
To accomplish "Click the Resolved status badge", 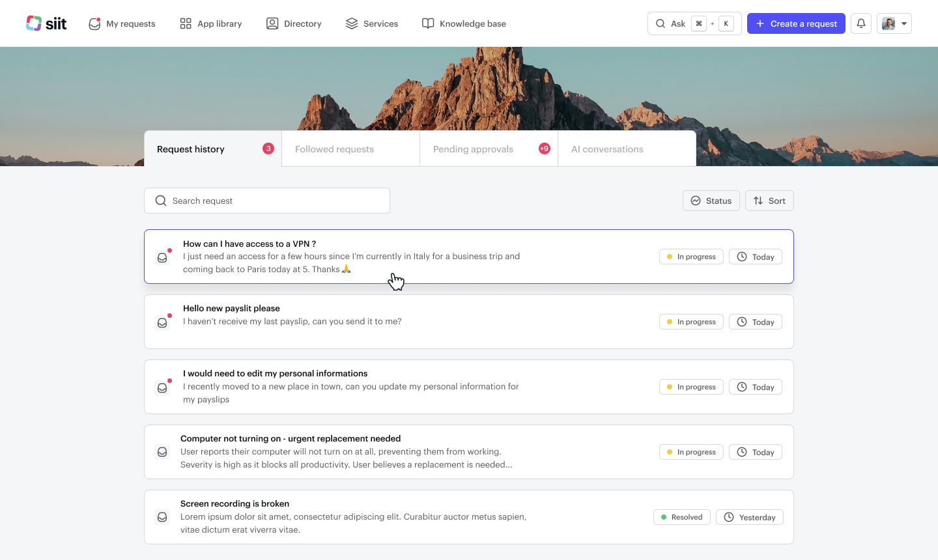I will pyautogui.click(x=681, y=517).
